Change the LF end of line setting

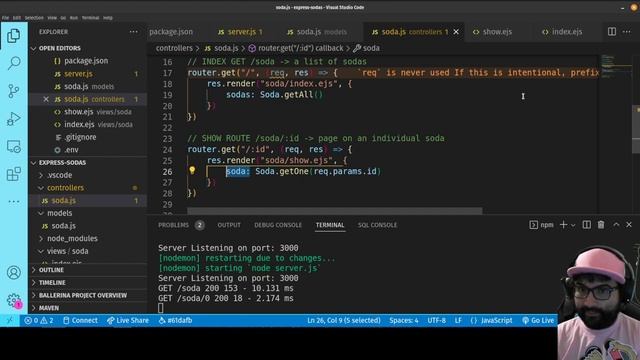coord(458,320)
